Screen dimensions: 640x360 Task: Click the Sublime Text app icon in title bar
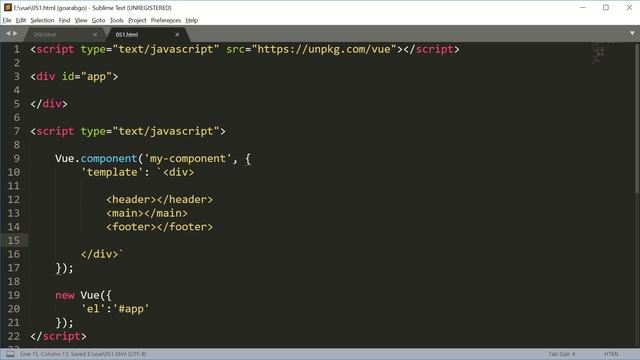pos(8,7)
